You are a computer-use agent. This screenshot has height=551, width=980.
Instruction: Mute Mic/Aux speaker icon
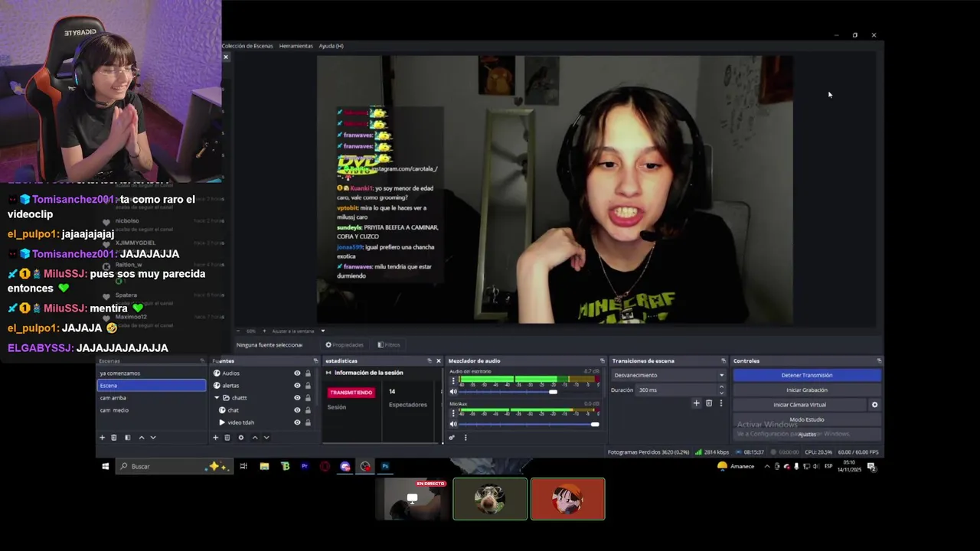(x=453, y=424)
